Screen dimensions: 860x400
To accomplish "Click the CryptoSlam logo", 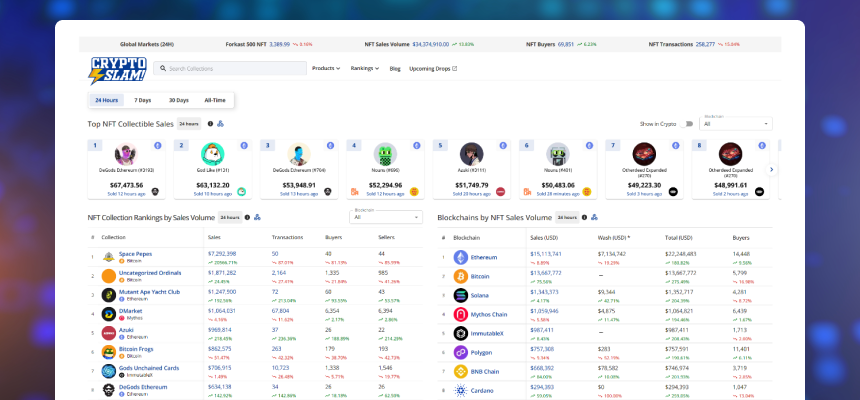I will 118,69.
